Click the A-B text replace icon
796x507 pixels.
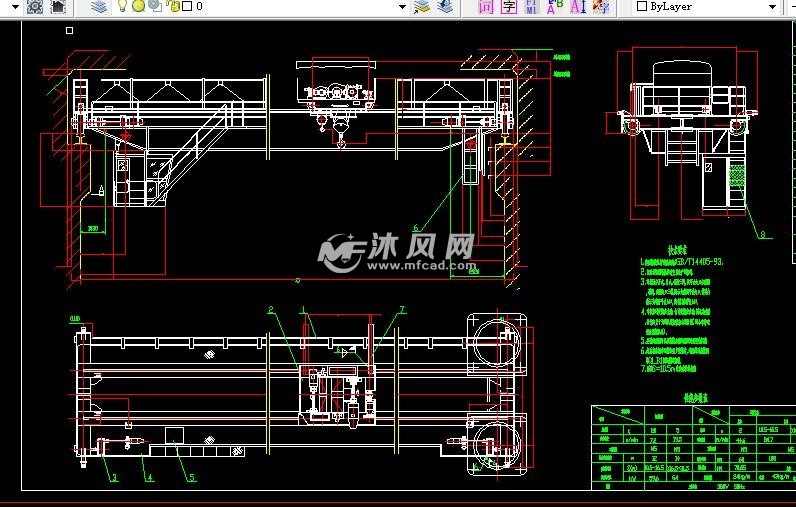point(555,7)
